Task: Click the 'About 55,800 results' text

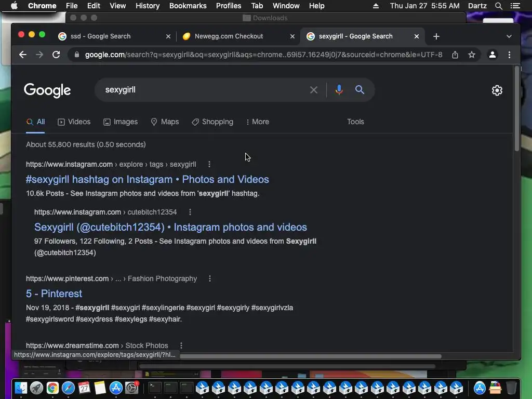Action: (86, 144)
